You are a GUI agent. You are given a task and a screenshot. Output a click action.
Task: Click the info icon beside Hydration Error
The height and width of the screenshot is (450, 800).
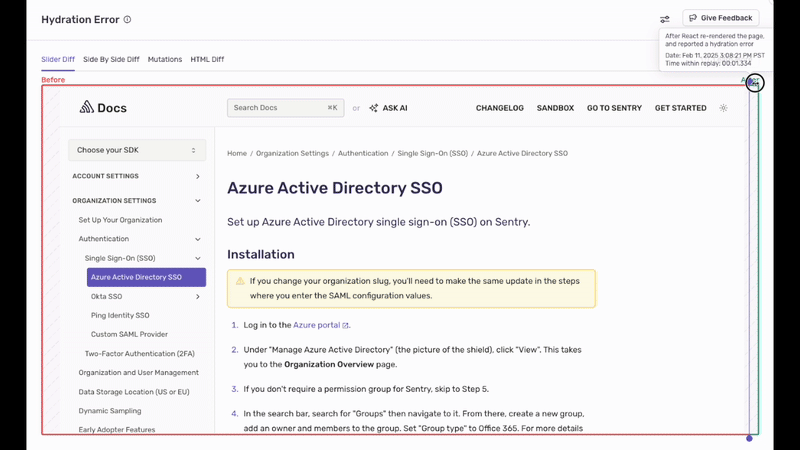127,20
